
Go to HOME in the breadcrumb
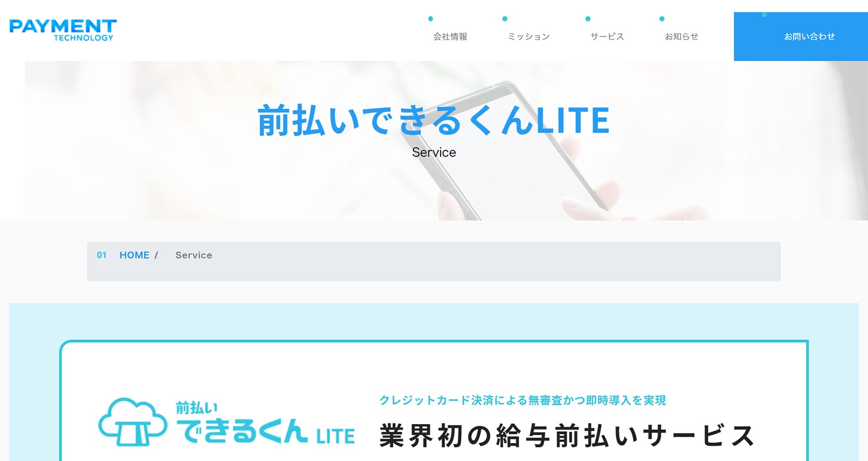(135, 255)
